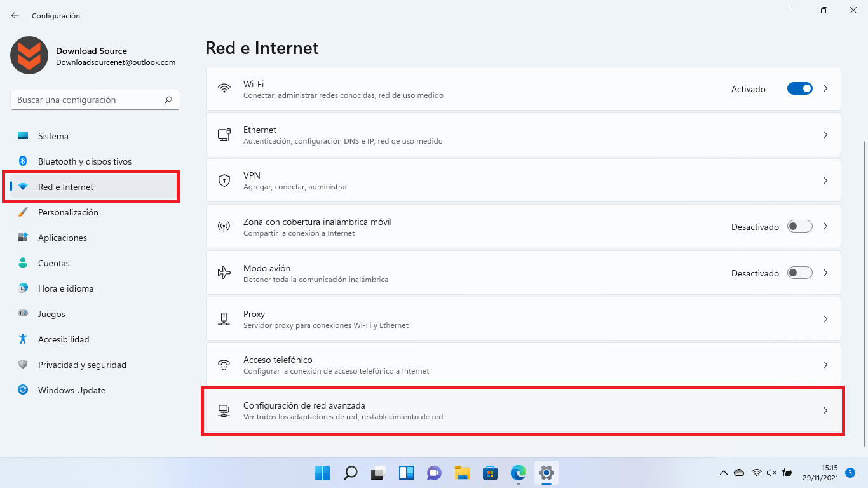Open the Windows Start menu
Image resolution: width=868 pixels, height=488 pixels.
(x=322, y=473)
